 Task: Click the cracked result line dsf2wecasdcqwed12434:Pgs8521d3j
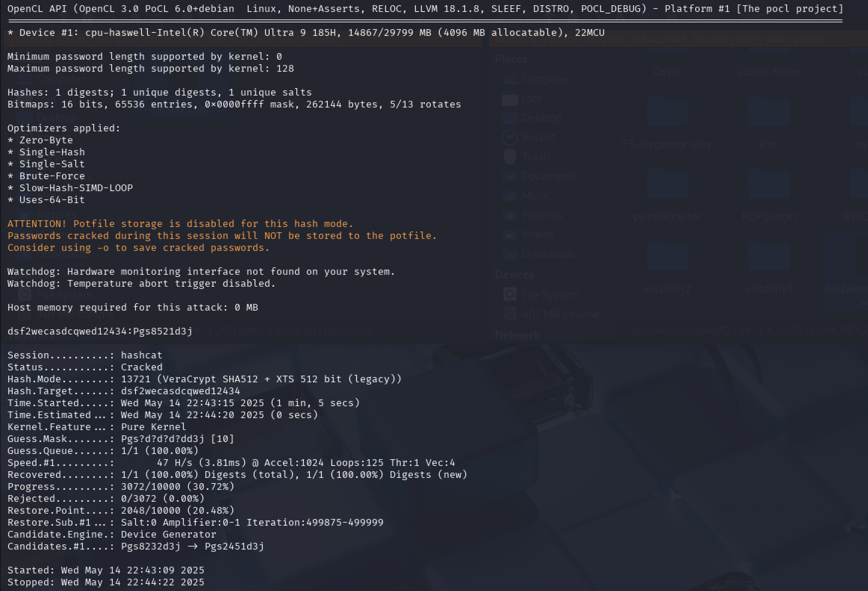point(100,332)
